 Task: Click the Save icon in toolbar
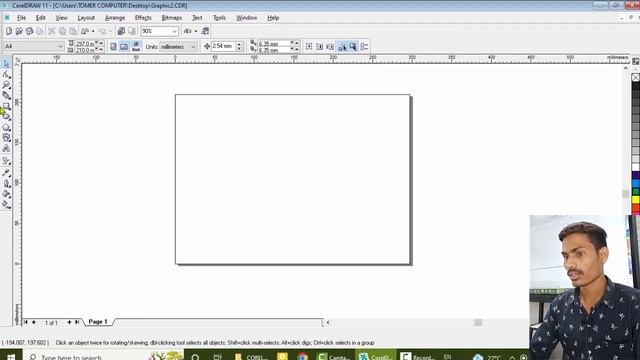pos(29,31)
